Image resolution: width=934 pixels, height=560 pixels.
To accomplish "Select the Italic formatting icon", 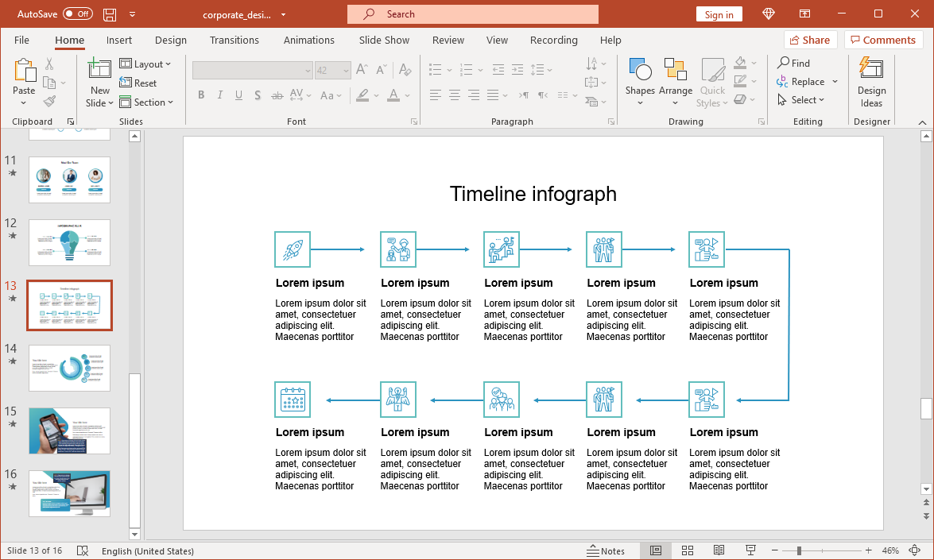I will [x=220, y=95].
